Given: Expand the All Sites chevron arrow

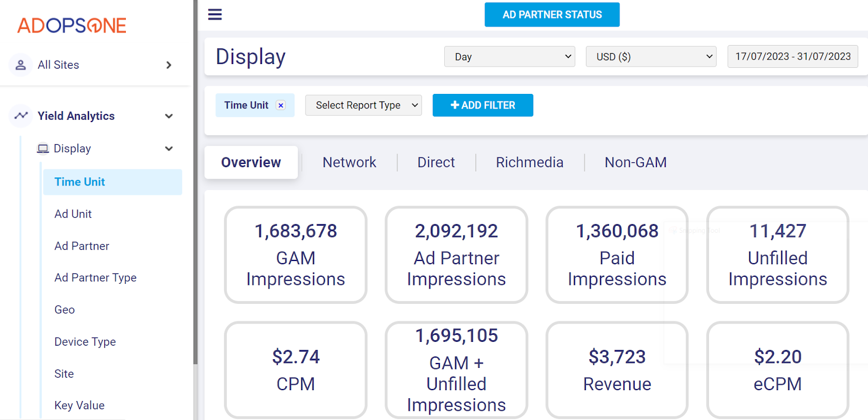Looking at the screenshot, I should point(169,65).
